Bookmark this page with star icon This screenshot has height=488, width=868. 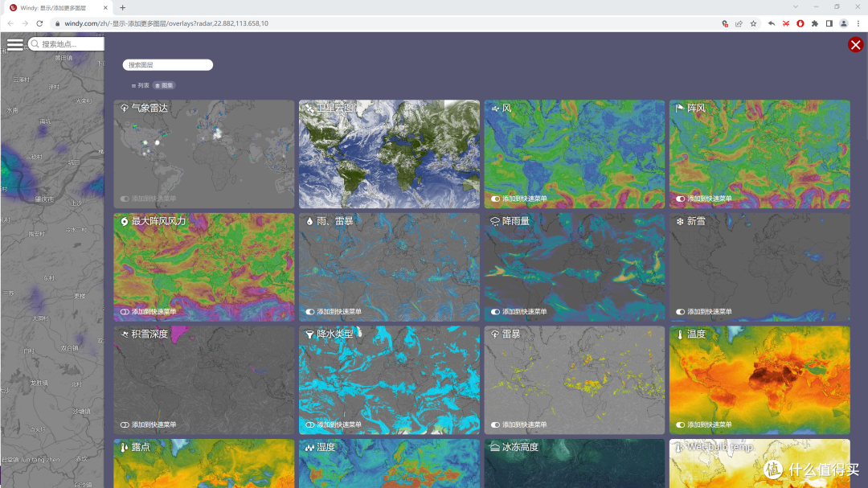753,23
